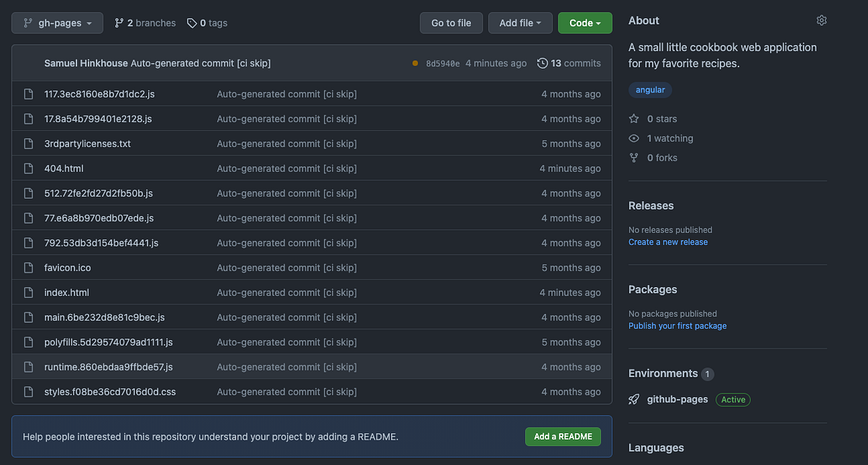Open the Add file dropdown

pyautogui.click(x=520, y=22)
